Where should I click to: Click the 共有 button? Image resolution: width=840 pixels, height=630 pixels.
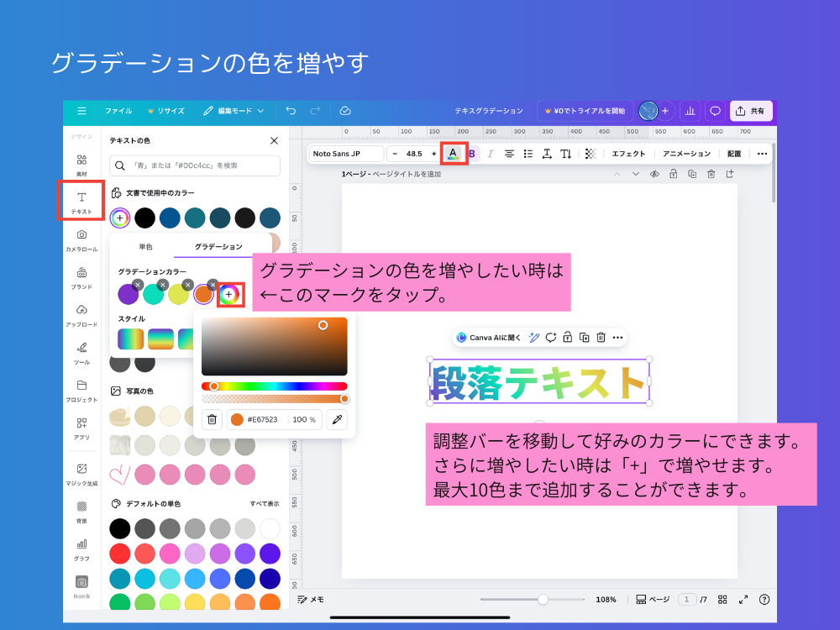point(750,110)
